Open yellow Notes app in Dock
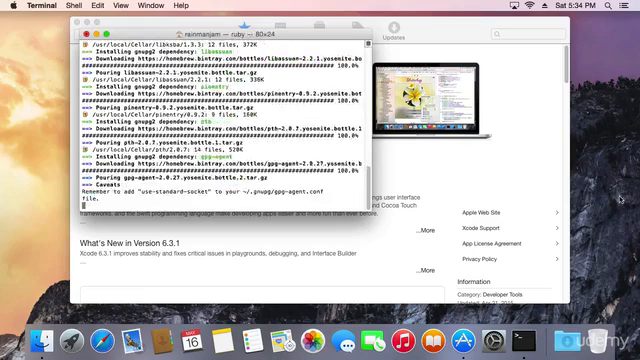Screen dimensions: 640x360 pos(223,341)
